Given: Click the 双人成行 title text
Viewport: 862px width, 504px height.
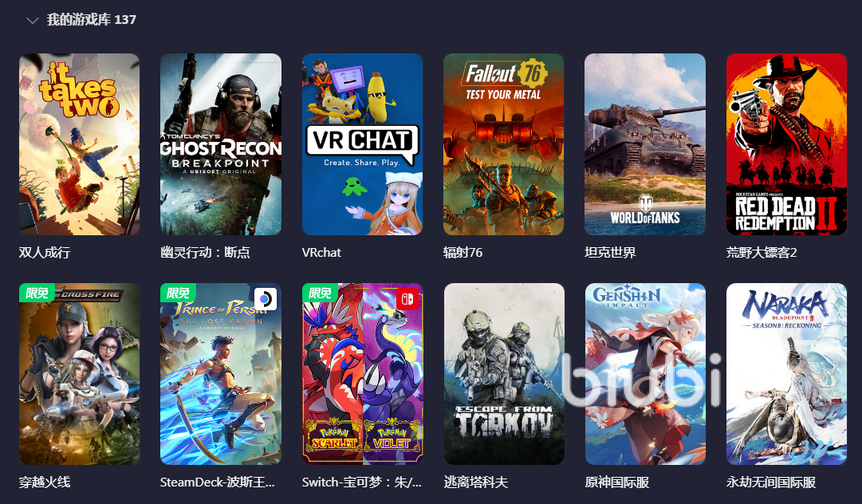Looking at the screenshot, I should pyautogui.click(x=45, y=253).
